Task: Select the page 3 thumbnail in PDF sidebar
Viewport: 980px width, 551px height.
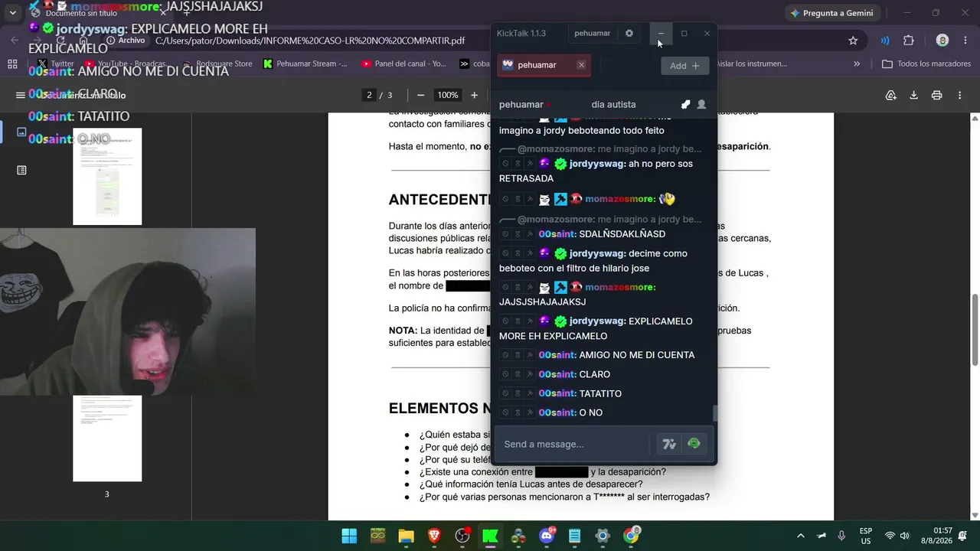Action: point(107,439)
